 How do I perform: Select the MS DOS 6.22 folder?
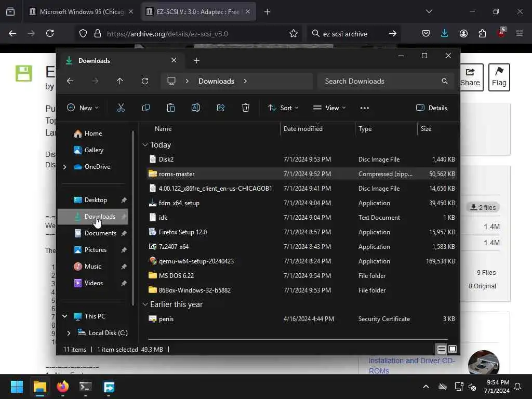click(302, 276)
